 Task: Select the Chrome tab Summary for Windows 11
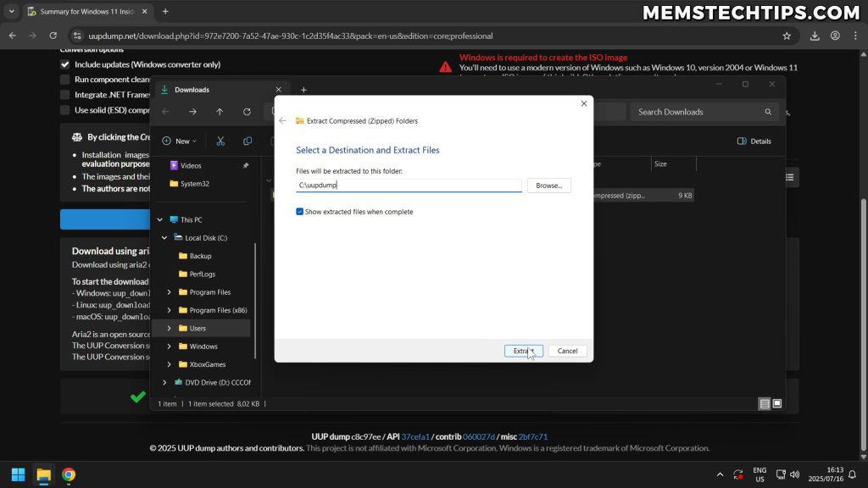click(87, 12)
